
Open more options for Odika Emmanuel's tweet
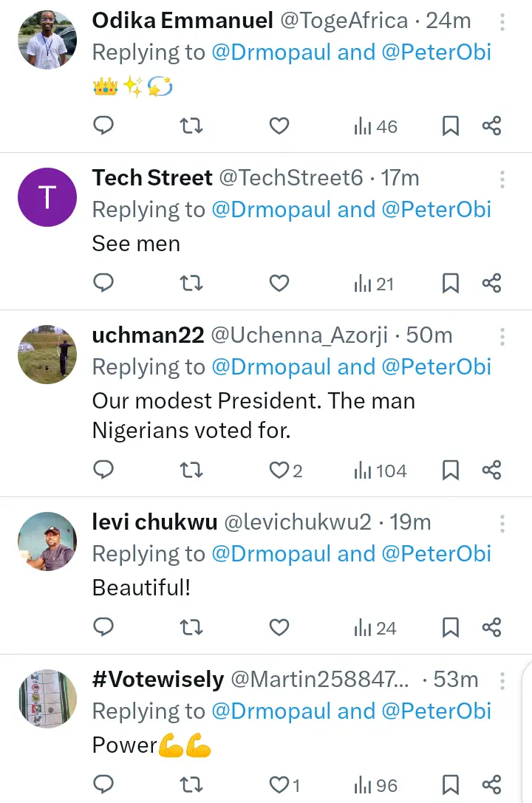point(502,22)
